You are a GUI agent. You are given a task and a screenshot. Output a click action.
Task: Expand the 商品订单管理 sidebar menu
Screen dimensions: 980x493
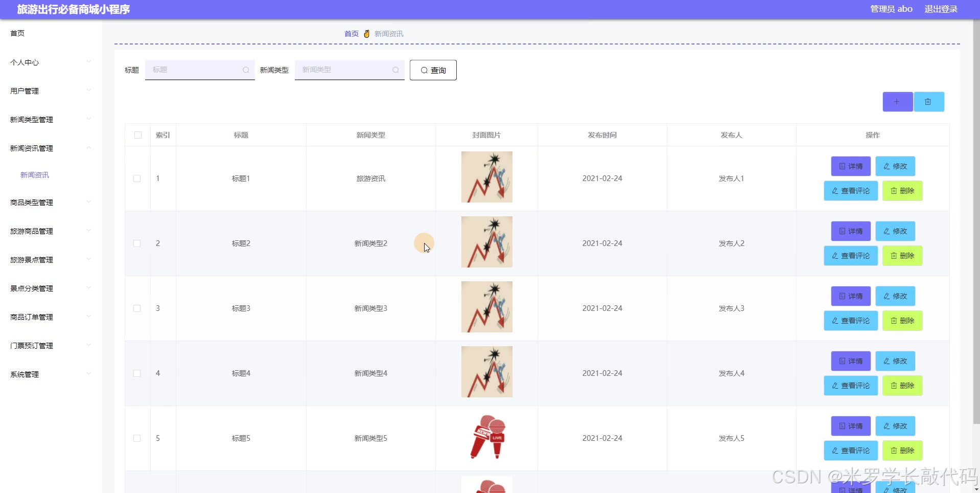click(51, 317)
